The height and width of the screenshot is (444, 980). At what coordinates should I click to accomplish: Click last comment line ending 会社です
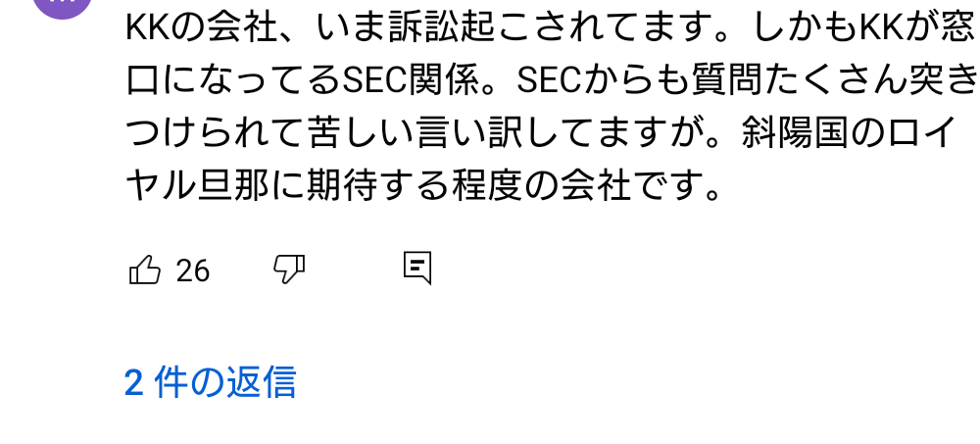(423, 185)
